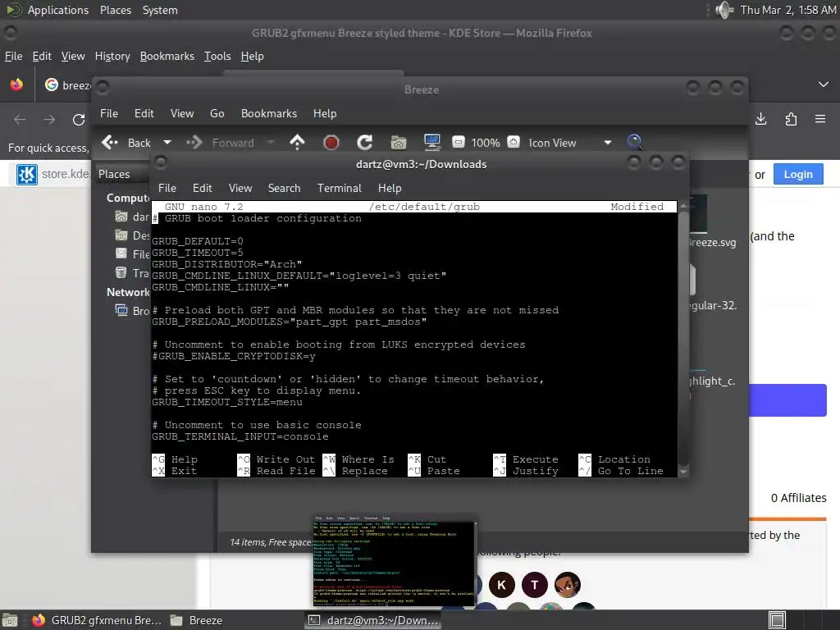Open Firefox extensions puzzle icon
This screenshot has height=630, width=840.
[791, 119]
